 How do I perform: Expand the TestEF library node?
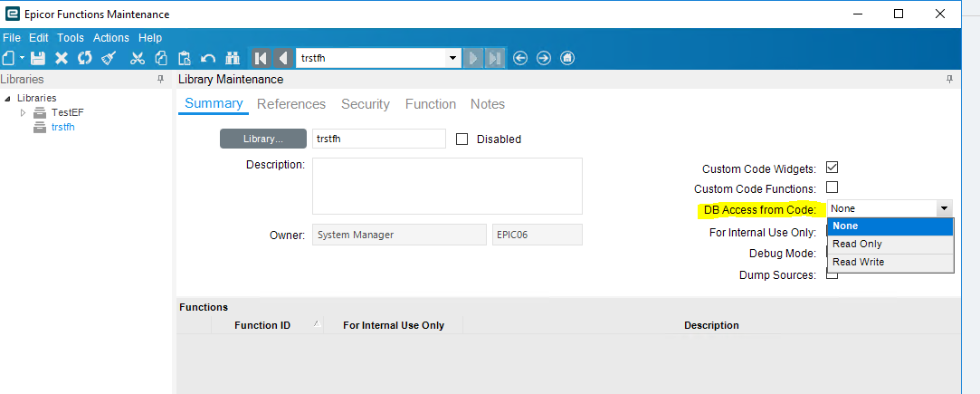24,112
